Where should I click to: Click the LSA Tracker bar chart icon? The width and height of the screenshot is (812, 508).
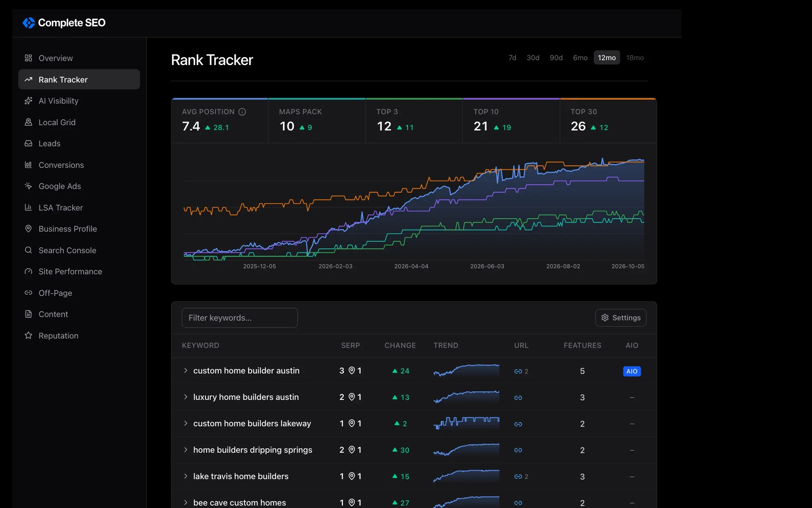click(x=28, y=208)
